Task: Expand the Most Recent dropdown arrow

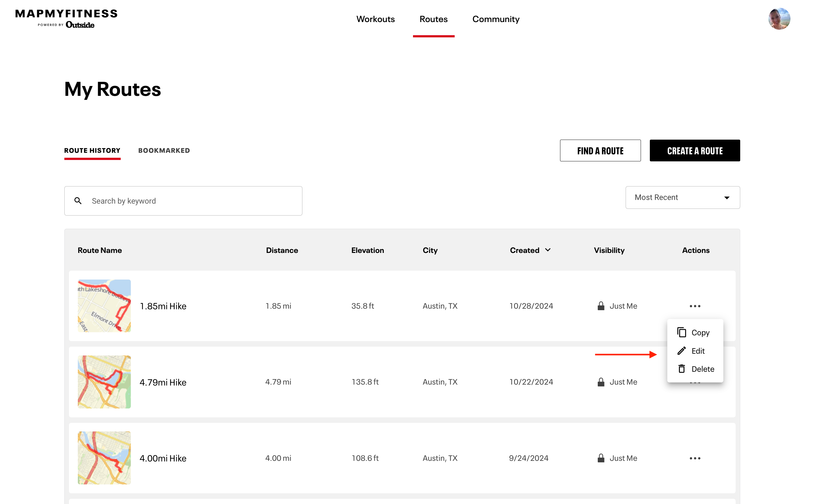Action: (726, 198)
